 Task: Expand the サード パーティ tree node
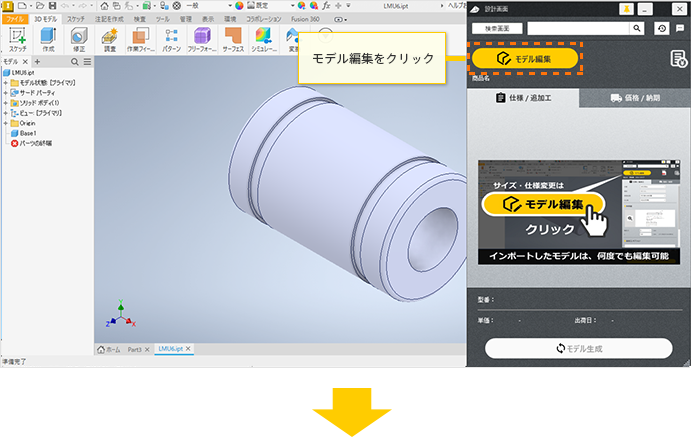pyautogui.click(x=5, y=93)
